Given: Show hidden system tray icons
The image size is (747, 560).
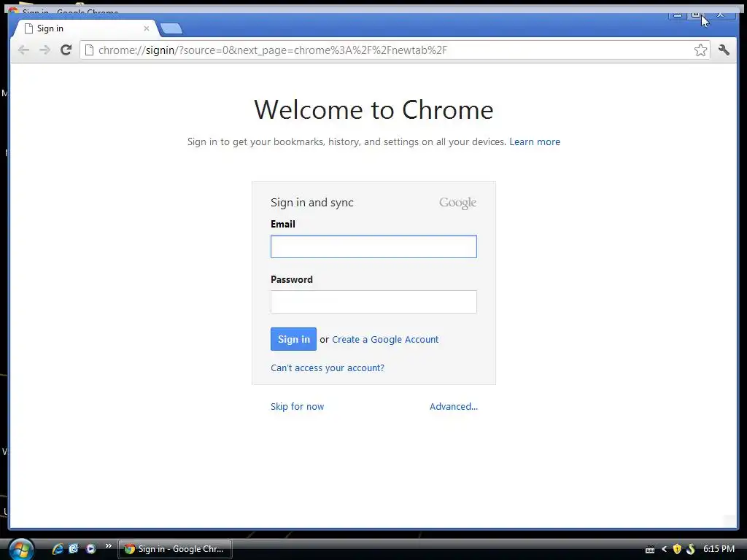Looking at the screenshot, I should [664, 549].
